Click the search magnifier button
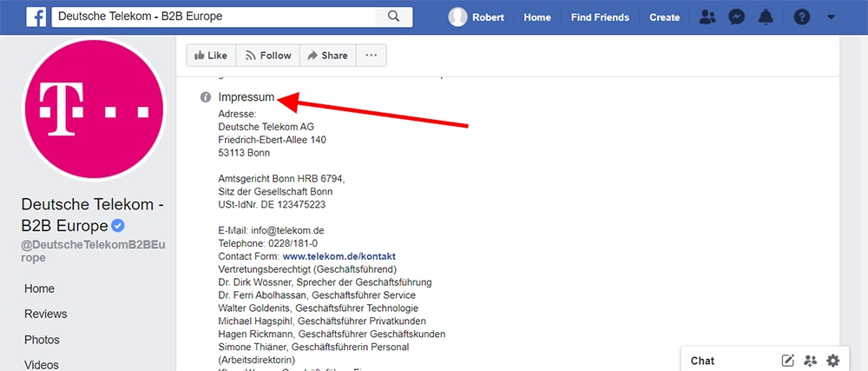This screenshot has height=371, width=868. 393,17
